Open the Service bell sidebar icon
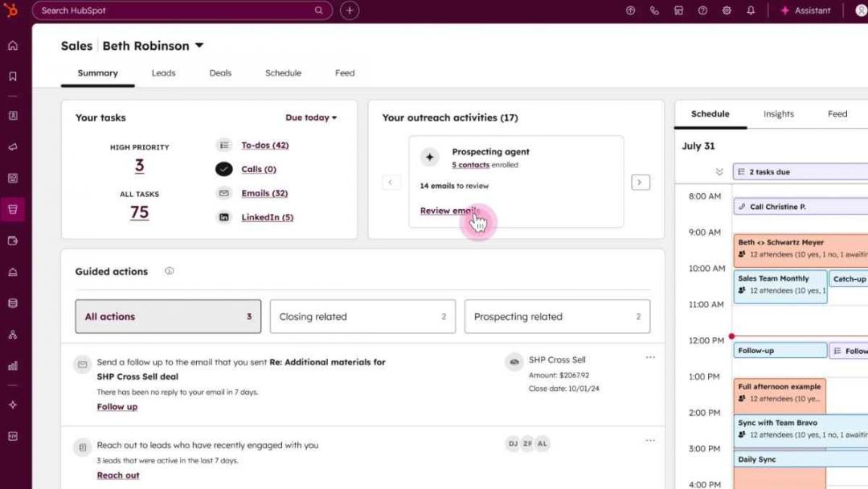The height and width of the screenshot is (489, 868). (13, 272)
